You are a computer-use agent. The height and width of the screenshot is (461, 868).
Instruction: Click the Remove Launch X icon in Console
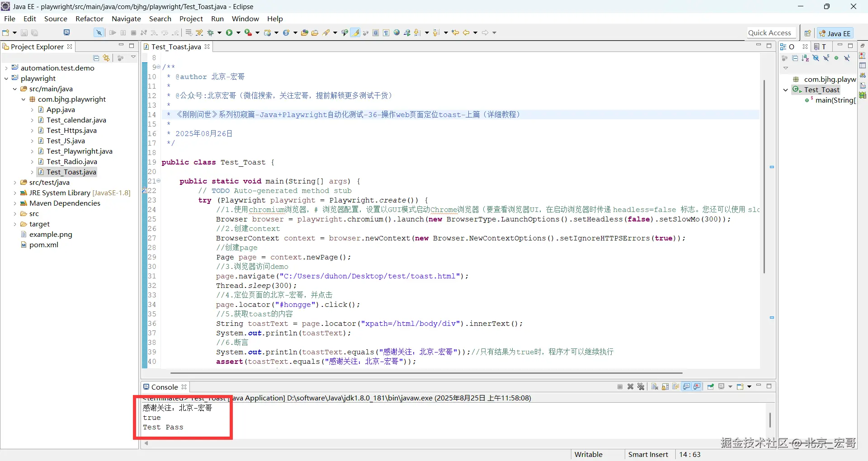click(630, 387)
